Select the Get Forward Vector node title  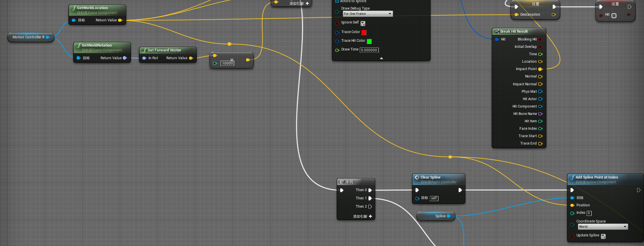pyautogui.click(x=164, y=50)
